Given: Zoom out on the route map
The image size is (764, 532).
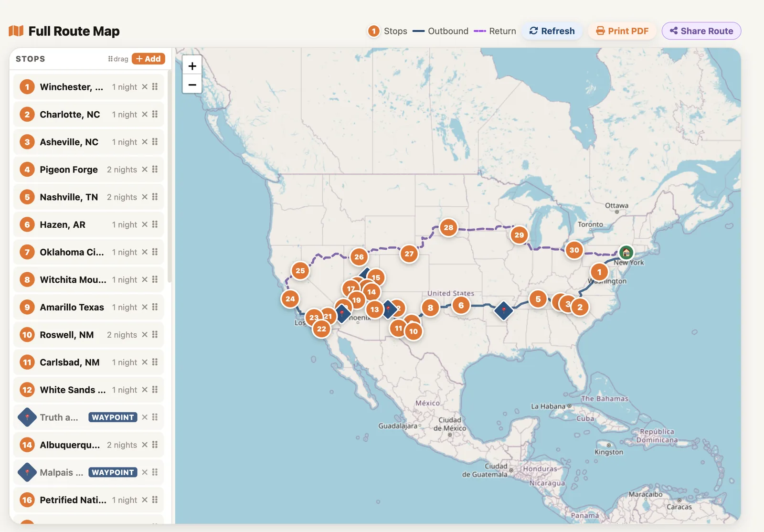Looking at the screenshot, I should pyautogui.click(x=192, y=85).
